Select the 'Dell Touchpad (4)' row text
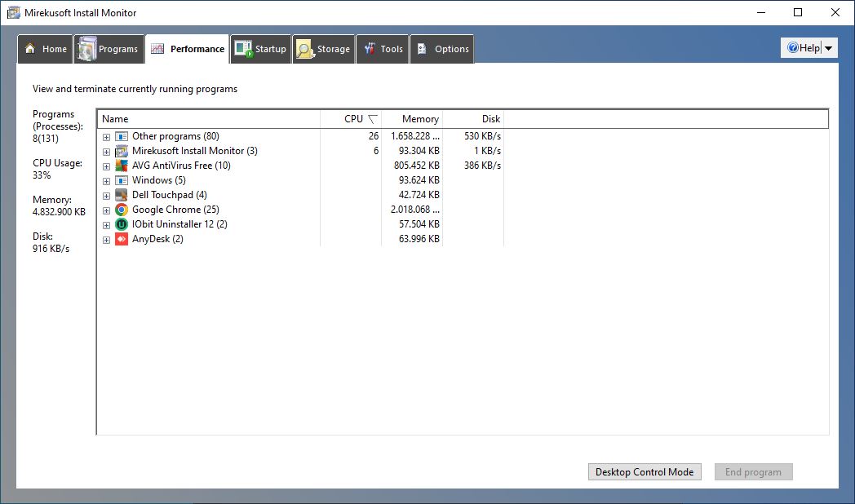 [x=170, y=195]
